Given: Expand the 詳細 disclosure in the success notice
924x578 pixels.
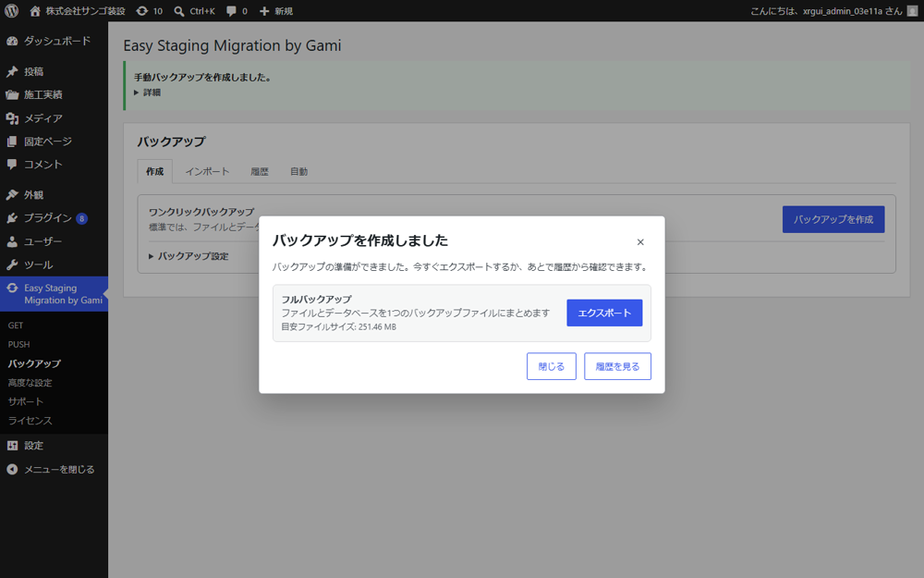Looking at the screenshot, I should tap(147, 92).
